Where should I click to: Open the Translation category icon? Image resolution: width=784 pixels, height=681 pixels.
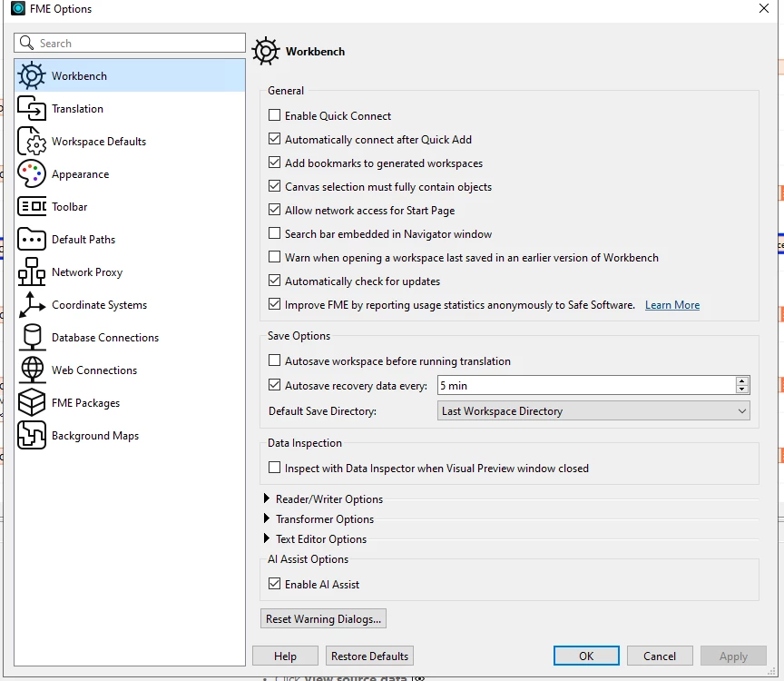pyautogui.click(x=32, y=108)
